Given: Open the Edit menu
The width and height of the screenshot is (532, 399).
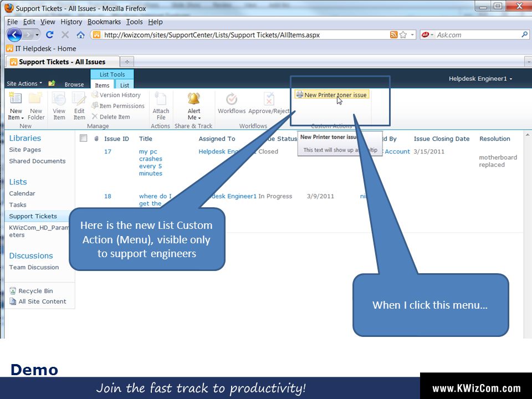Looking at the screenshot, I should pyautogui.click(x=29, y=22).
